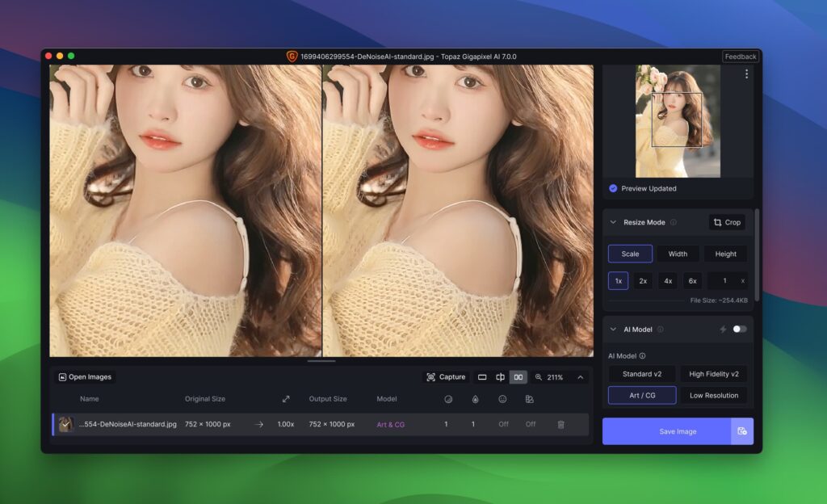The width and height of the screenshot is (827, 504).
Task: Select the single image view icon
Action: pos(482,376)
